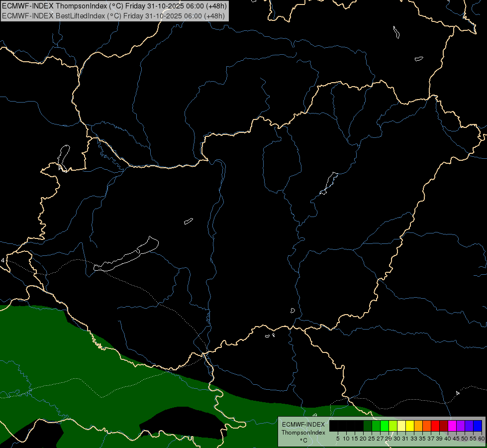Click the dark red 39–40 legend swatch

(444, 426)
